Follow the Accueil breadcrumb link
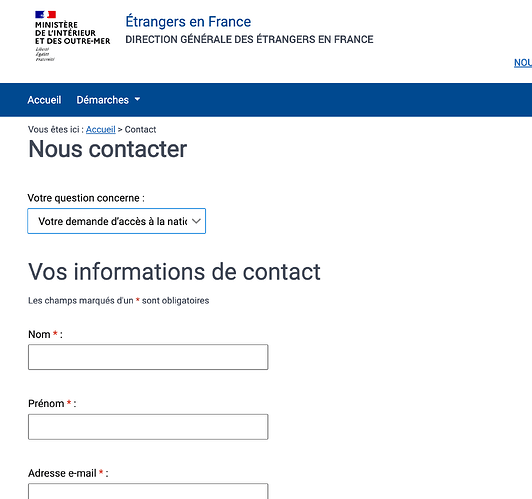The width and height of the screenshot is (532, 499). point(100,130)
